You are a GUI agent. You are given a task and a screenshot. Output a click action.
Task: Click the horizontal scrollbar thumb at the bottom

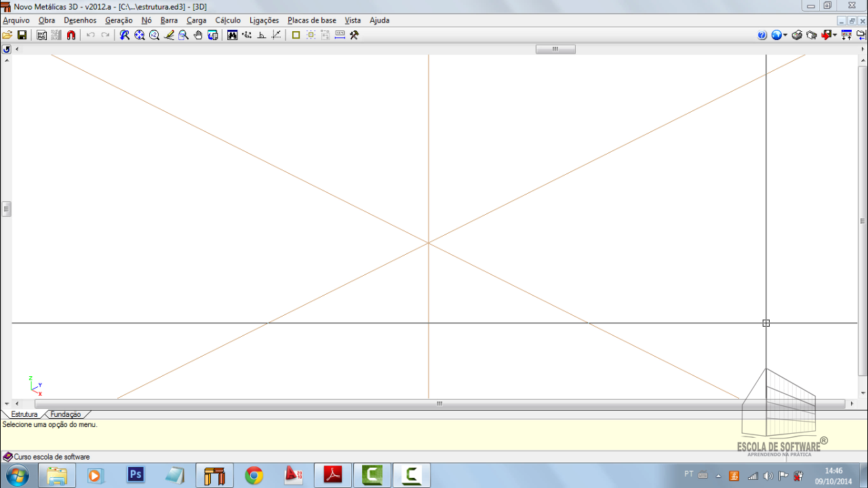[x=439, y=403]
